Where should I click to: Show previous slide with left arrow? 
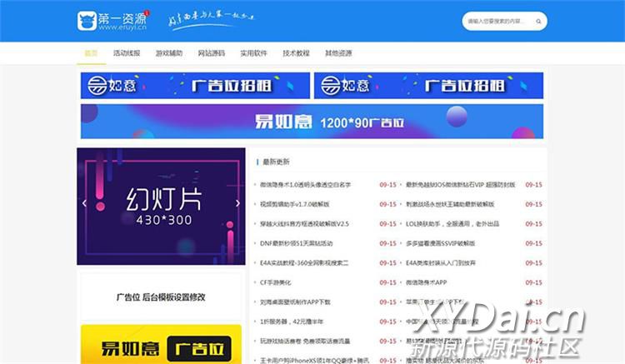pos(84,203)
